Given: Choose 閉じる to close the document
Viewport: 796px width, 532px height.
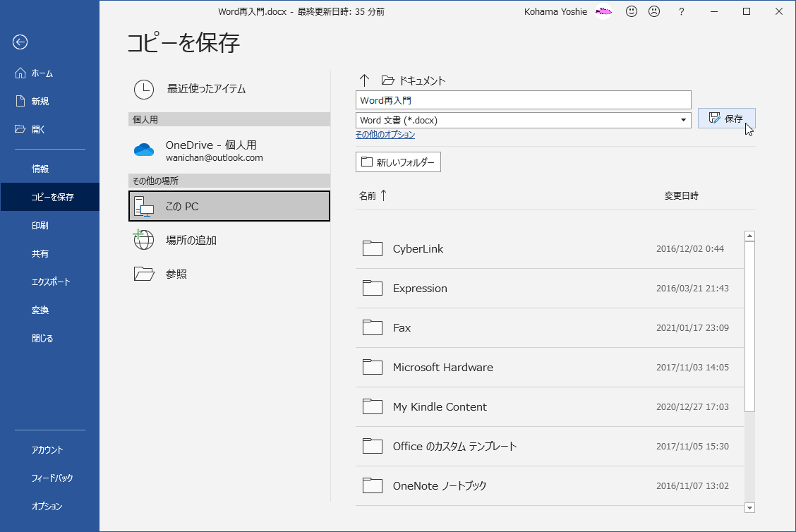Looking at the screenshot, I should (42, 338).
